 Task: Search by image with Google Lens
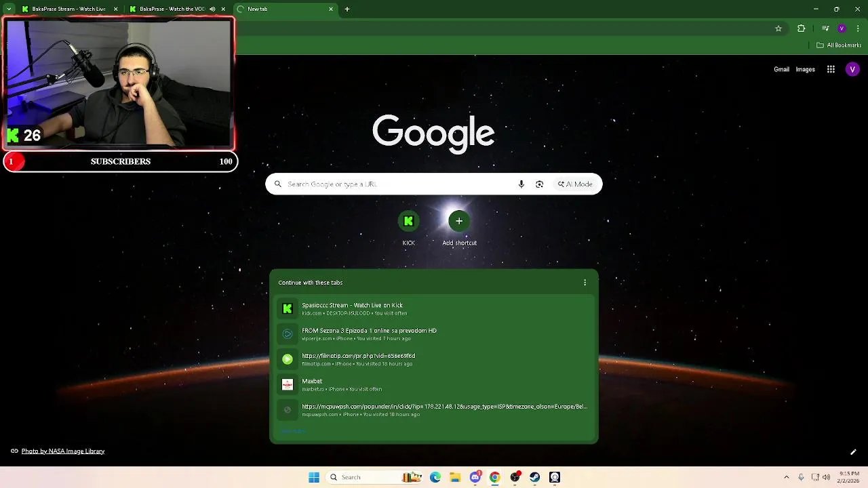(540, 184)
